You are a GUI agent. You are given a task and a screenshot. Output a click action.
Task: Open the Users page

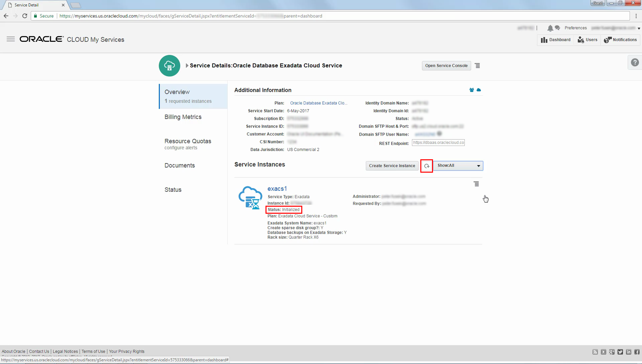pyautogui.click(x=587, y=40)
